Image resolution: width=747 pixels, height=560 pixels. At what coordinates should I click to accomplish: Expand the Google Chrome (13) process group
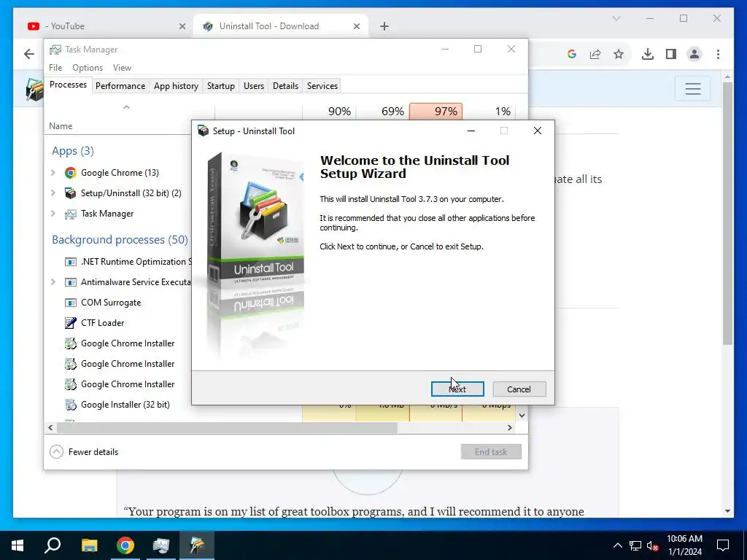click(53, 172)
